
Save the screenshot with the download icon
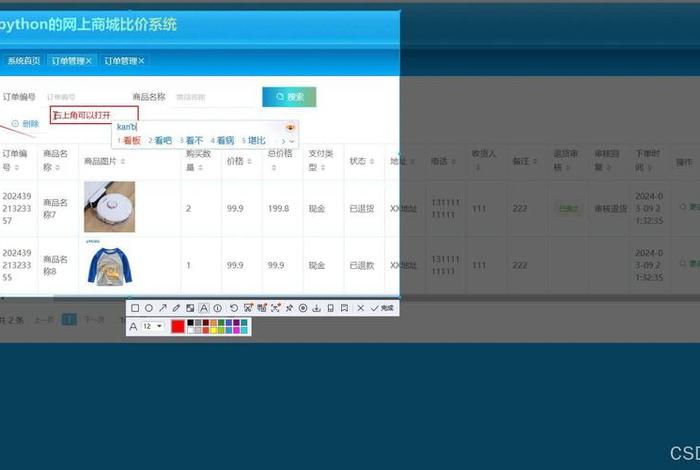coord(317,308)
